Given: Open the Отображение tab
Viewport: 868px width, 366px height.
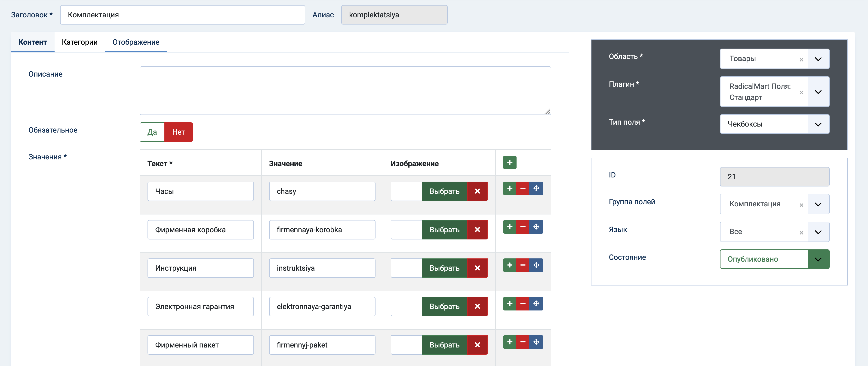Looking at the screenshot, I should point(136,42).
